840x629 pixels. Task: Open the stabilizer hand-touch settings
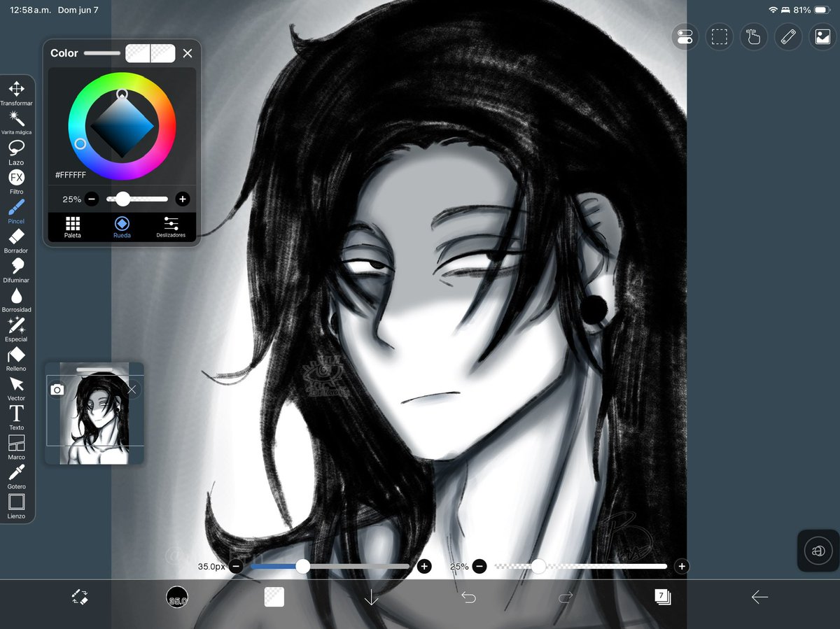pyautogui.click(x=753, y=36)
